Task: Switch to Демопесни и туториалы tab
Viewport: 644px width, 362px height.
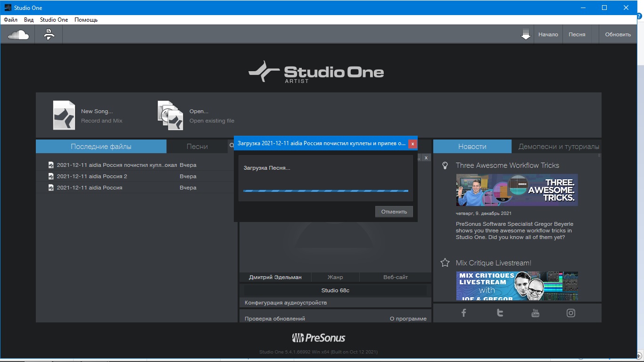Action: pyautogui.click(x=559, y=147)
